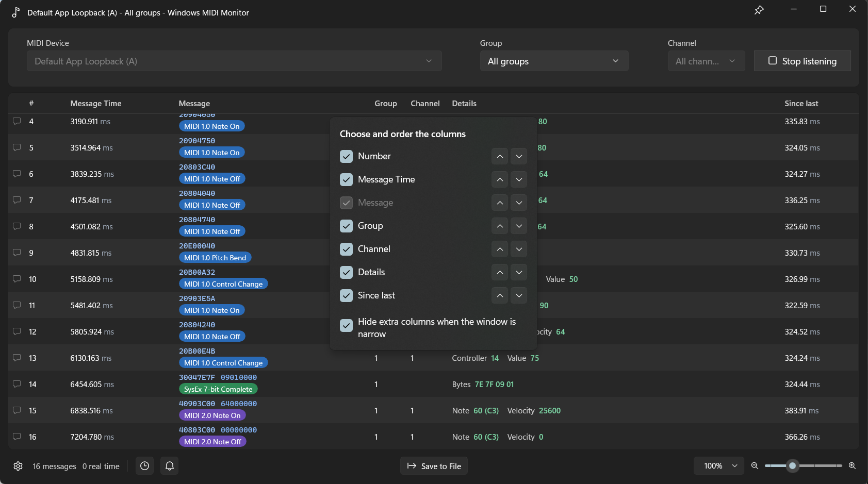Screen dimensions: 868x484
Task: Move Group column up
Action: point(500,226)
